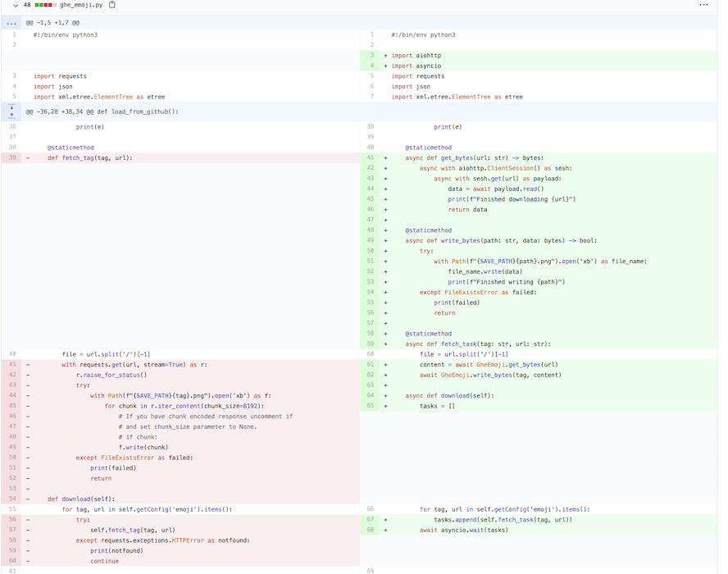Select deleted line number 39 on left
This screenshot has height=574, width=728.
point(12,158)
